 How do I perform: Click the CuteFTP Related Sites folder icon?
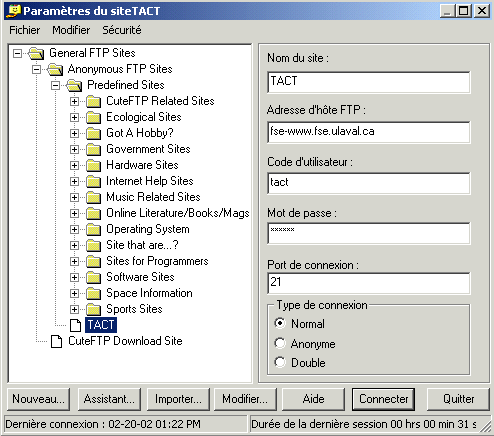tap(93, 101)
